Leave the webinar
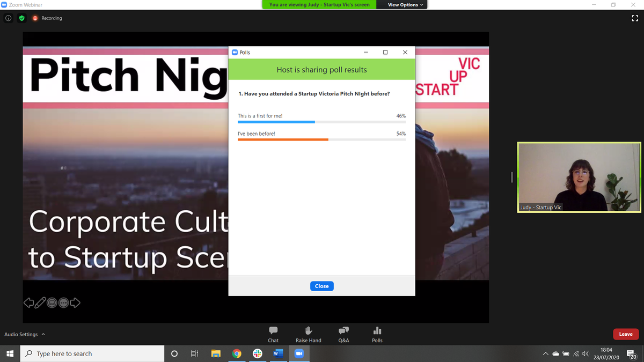Viewport: 644px width, 362px height. click(626, 334)
